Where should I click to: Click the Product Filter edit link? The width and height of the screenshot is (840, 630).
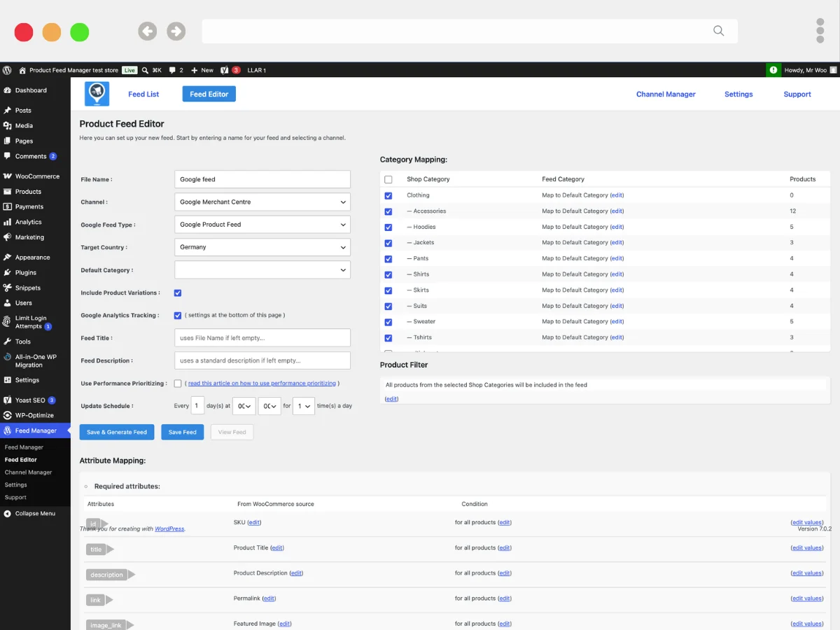[x=392, y=399]
